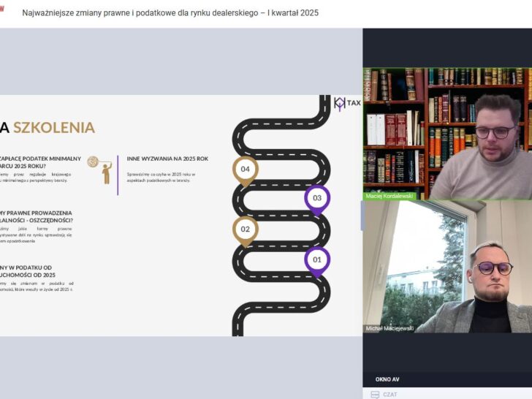Click the gold target-and-person illustration icon
Viewport: 532px width, 399px height.
99,169
